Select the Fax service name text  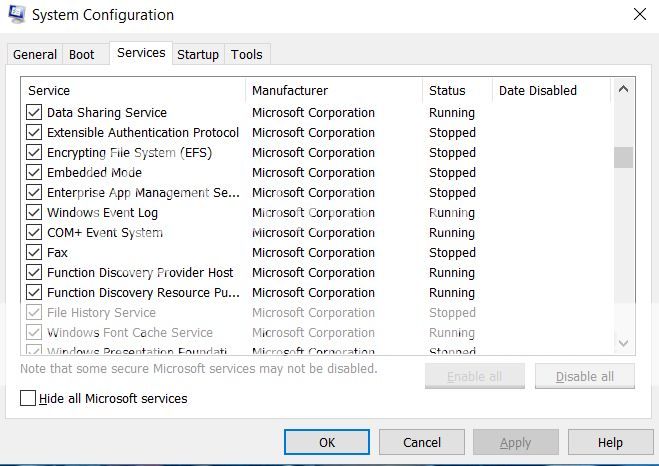pyautogui.click(x=57, y=253)
